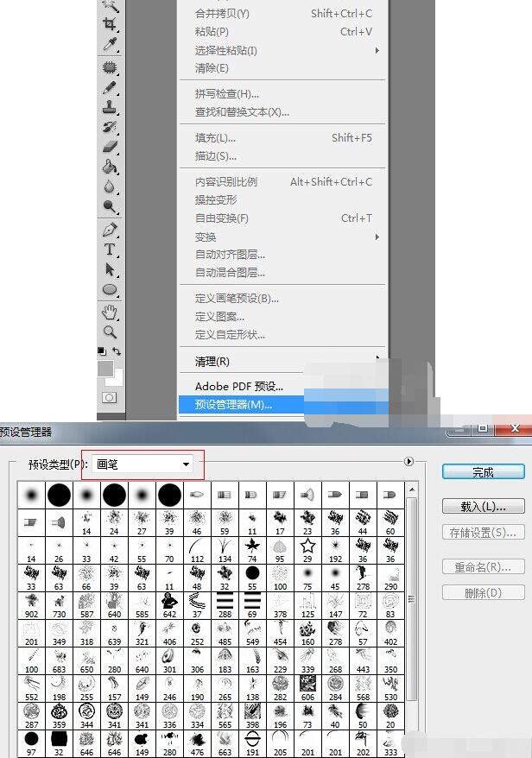532x758 pixels.
Task: Choose 预设管理器(M)... from the menu
Action: (x=233, y=405)
